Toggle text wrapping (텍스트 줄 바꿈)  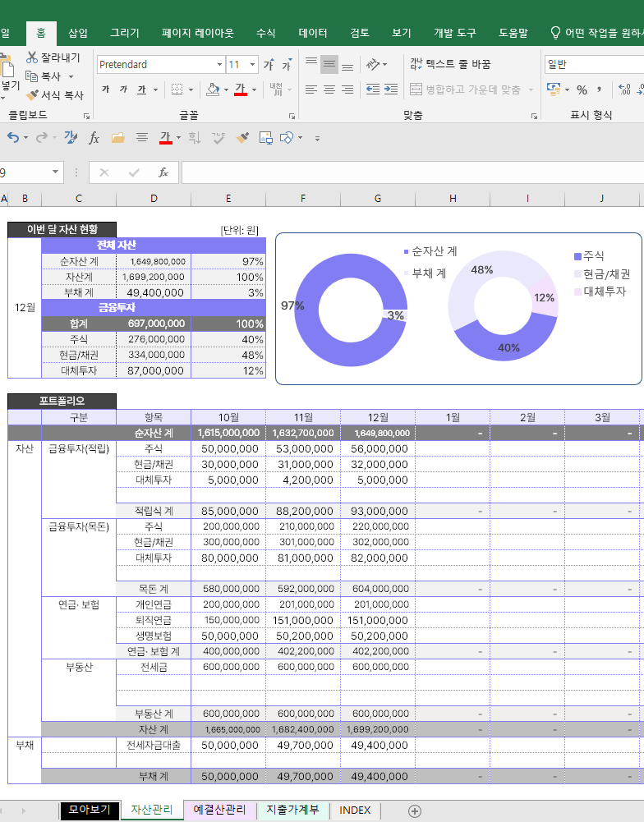(x=450, y=64)
